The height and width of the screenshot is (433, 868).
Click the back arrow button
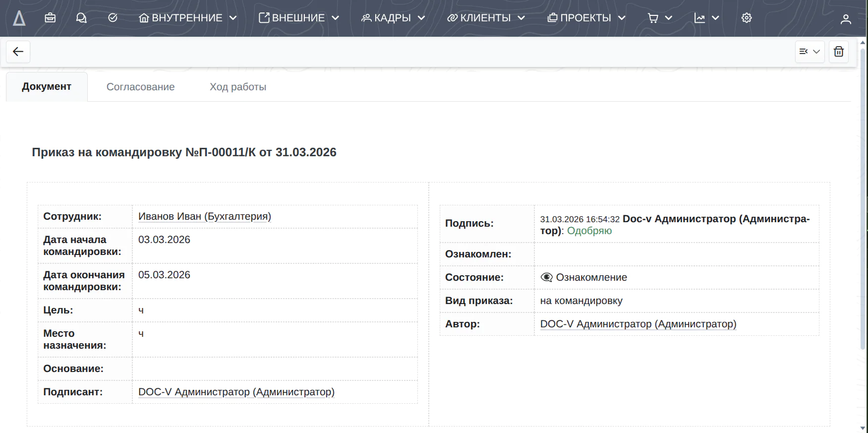[x=18, y=52]
